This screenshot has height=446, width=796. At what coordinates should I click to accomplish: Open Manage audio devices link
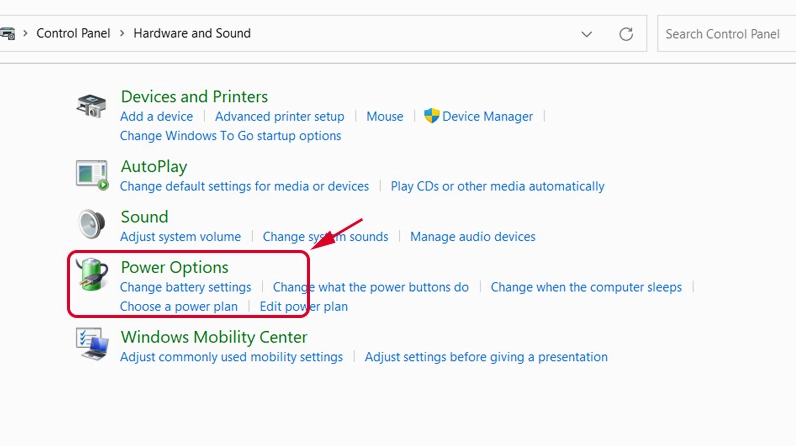pos(472,237)
